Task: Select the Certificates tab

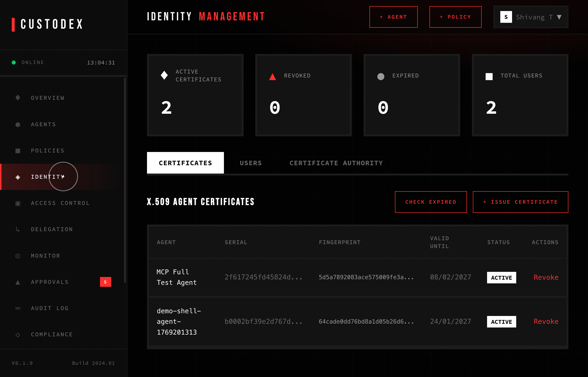Action: point(185,163)
